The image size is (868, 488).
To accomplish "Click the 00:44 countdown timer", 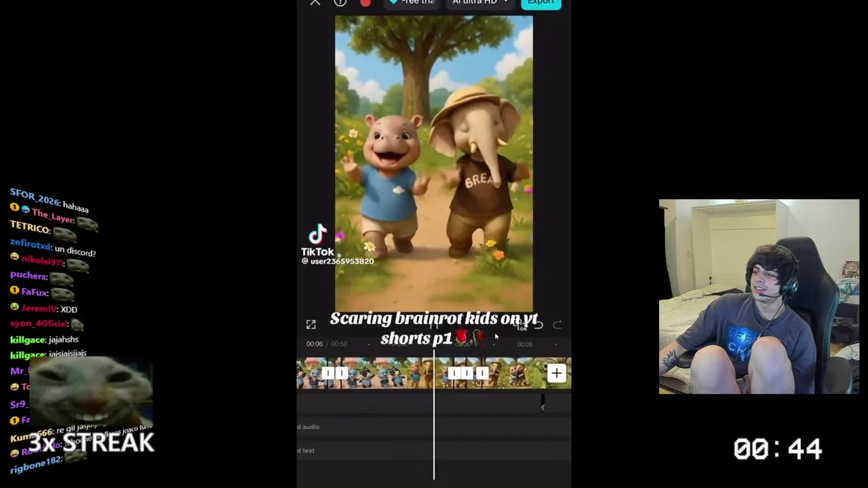I will tap(778, 449).
